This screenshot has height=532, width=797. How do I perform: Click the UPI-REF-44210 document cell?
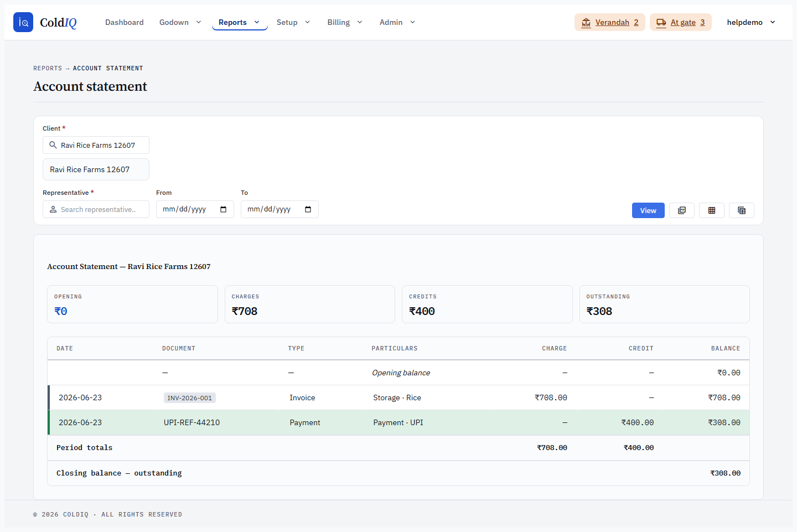[192, 422]
